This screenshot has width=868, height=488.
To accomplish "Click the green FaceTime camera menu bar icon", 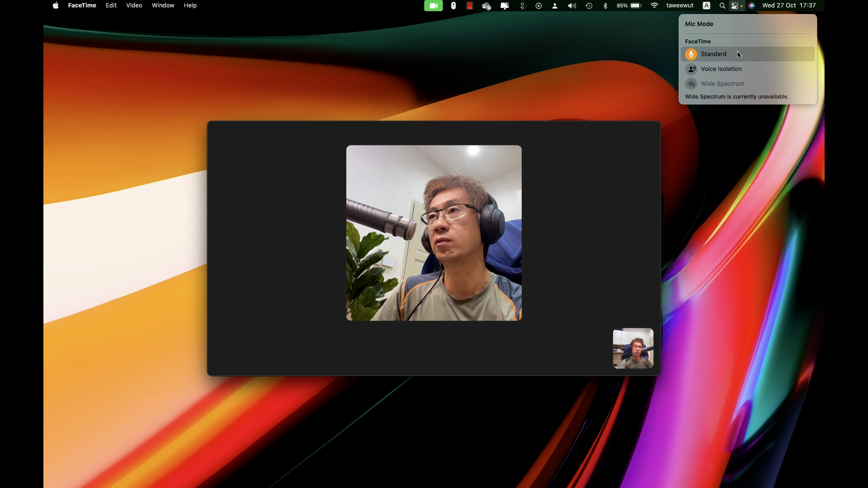I will pos(433,6).
